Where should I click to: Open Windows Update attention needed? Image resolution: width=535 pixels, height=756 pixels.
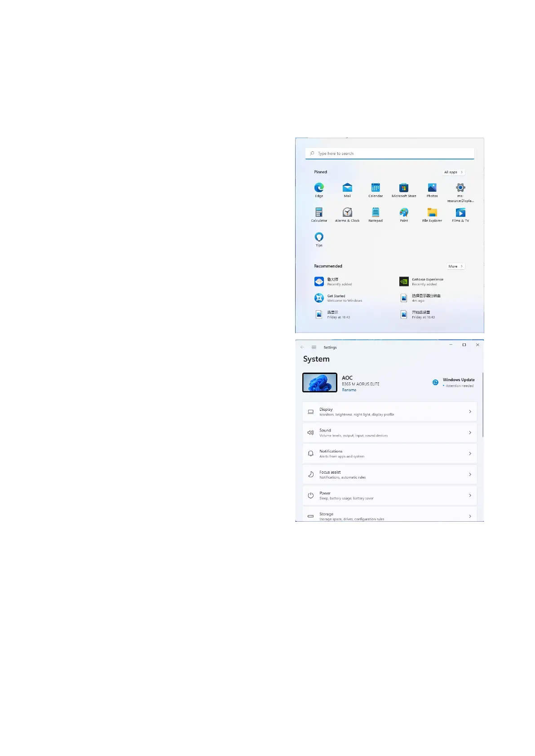[454, 382]
